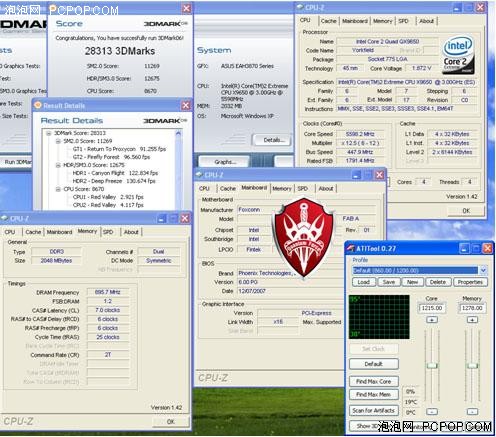
Task: Collapse the HDR/SM3.0 Score tree node
Action: (x=58, y=165)
